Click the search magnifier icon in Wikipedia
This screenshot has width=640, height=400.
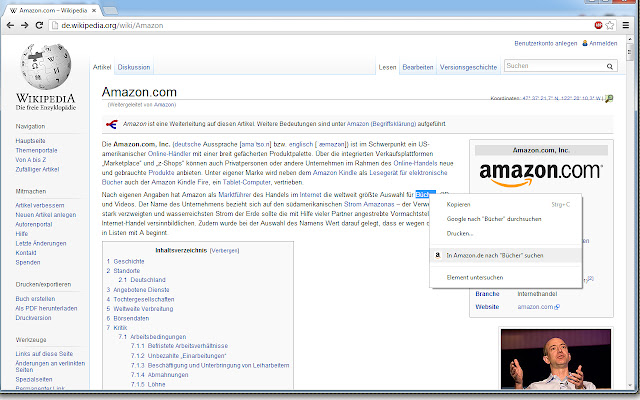[610, 66]
